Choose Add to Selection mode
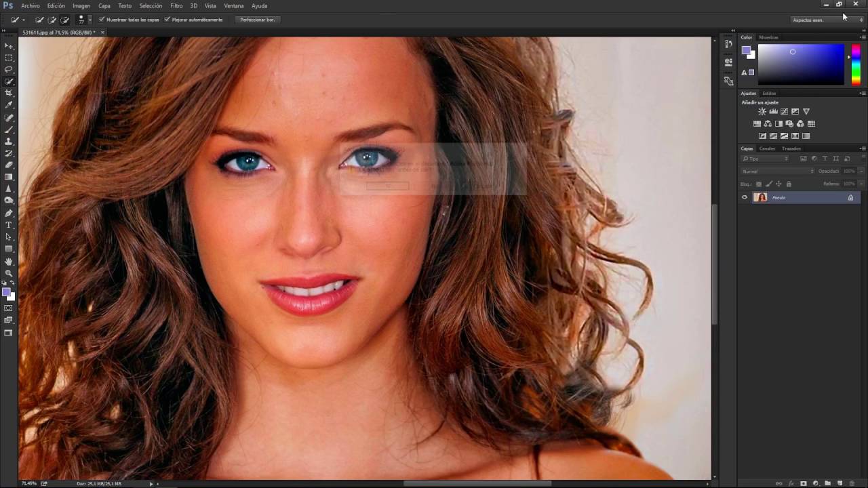This screenshot has width=868, height=488. (52, 20)
